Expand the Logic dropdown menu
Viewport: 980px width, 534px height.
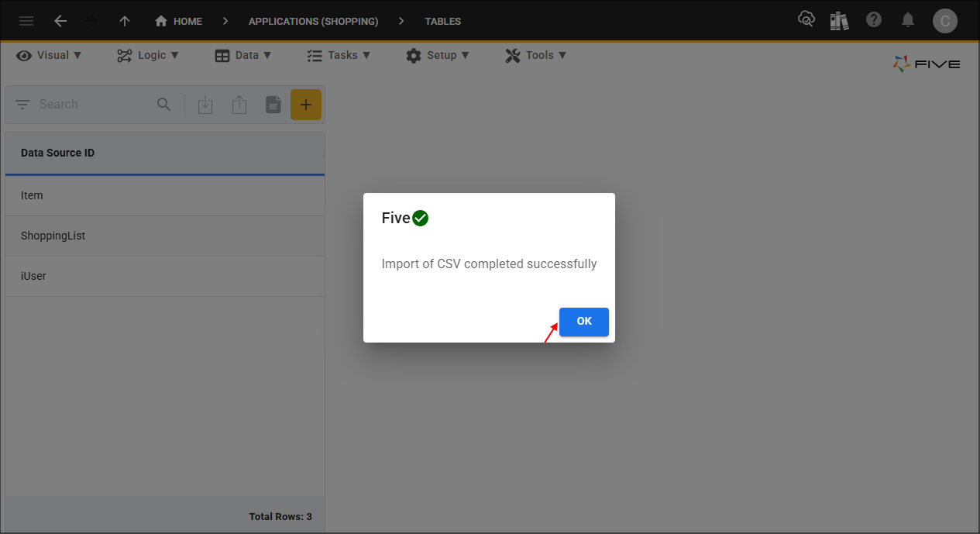tap(148, 55)
